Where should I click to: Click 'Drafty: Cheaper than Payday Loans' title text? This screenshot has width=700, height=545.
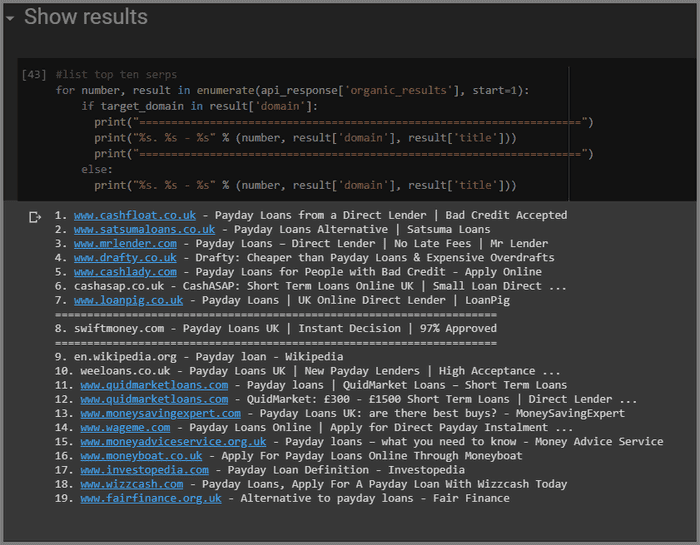(x=301, y=258)
